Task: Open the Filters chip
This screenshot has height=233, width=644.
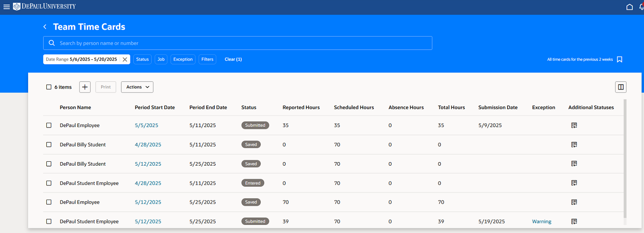Action: pyautogui.click(x=207, y=59)
